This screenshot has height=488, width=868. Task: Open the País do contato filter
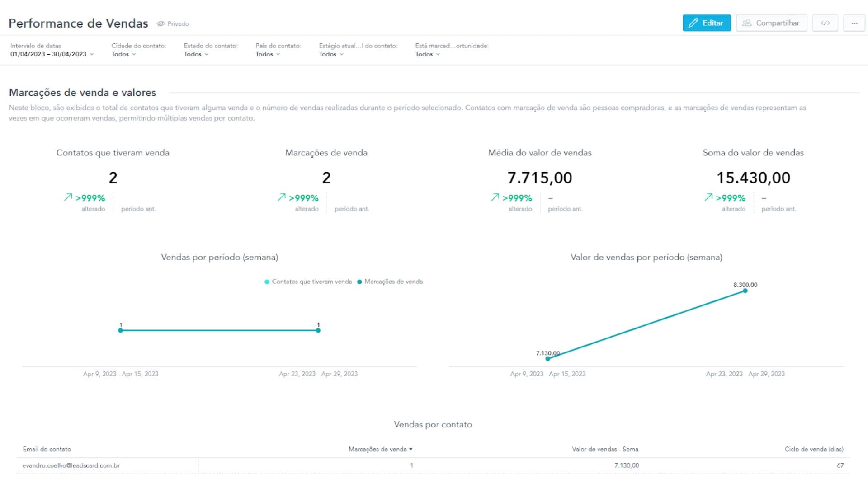[x=268, y=54]
